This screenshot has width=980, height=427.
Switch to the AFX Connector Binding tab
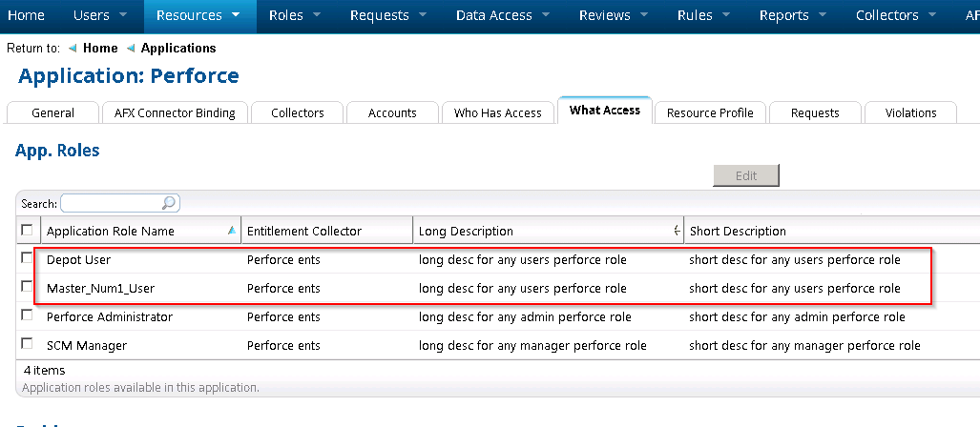coord(175,113)
